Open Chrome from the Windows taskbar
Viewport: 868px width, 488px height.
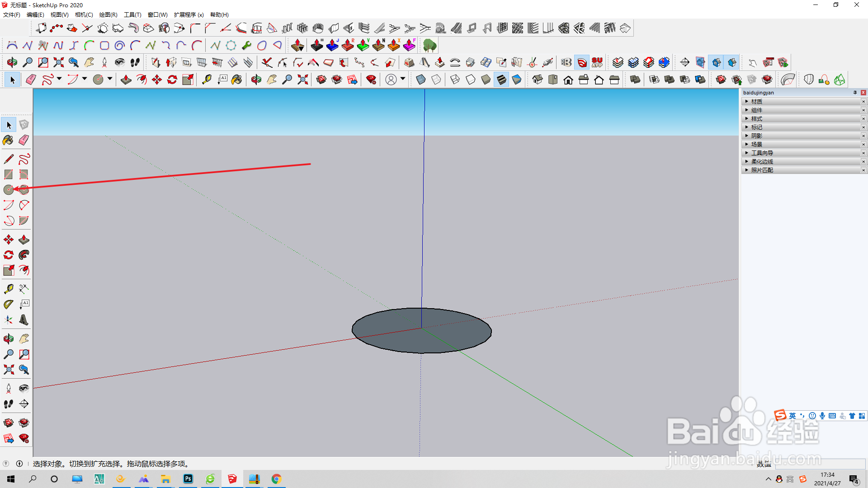tap(276, 479)
